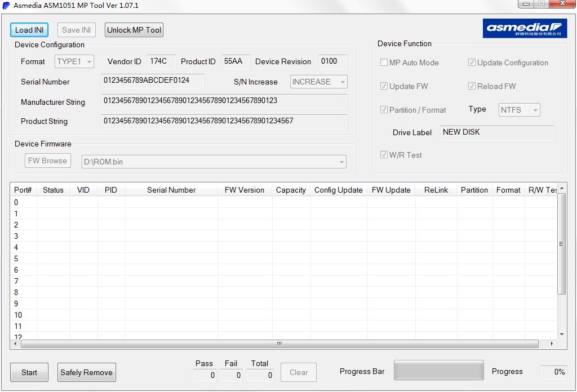Image resolution: width=577 pixels, height=392 pixels.
Task: Click the Status column header
Action: [x=54, y=190]
